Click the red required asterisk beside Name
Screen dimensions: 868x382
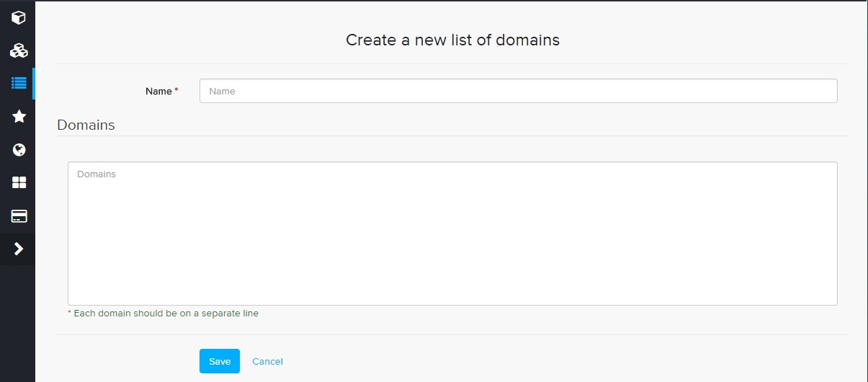point(176,90)
